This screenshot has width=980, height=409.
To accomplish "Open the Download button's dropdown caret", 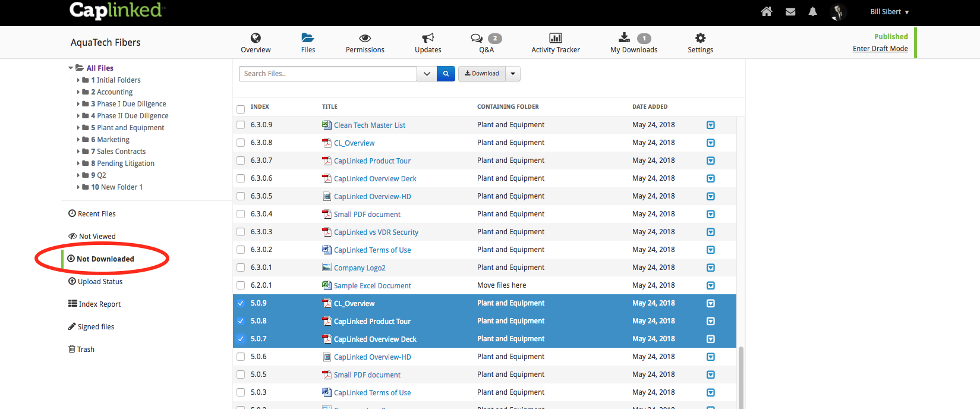I will point(513,74).
